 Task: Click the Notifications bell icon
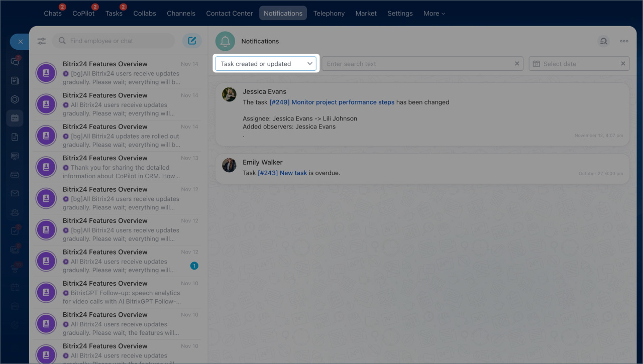pos(225,41)
